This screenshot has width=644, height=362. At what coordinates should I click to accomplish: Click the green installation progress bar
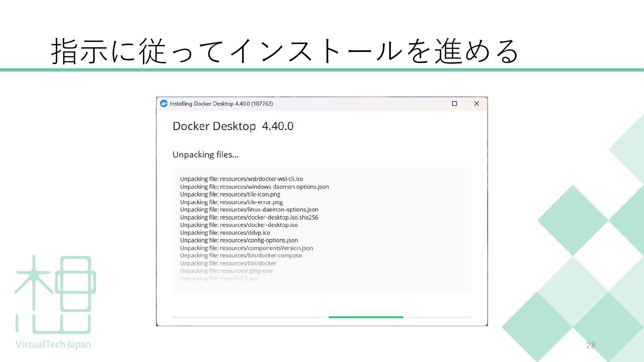366,317
